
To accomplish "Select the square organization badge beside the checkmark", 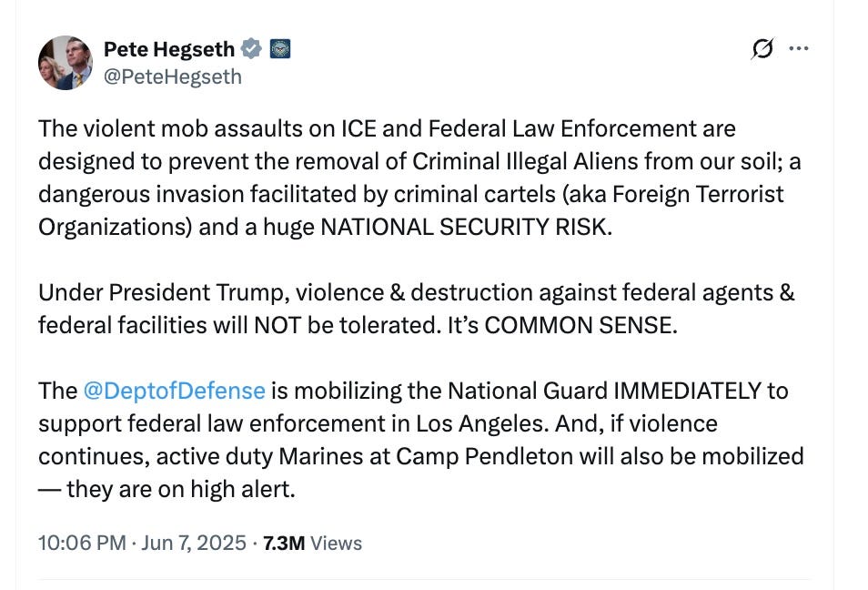I will point(279,48).
